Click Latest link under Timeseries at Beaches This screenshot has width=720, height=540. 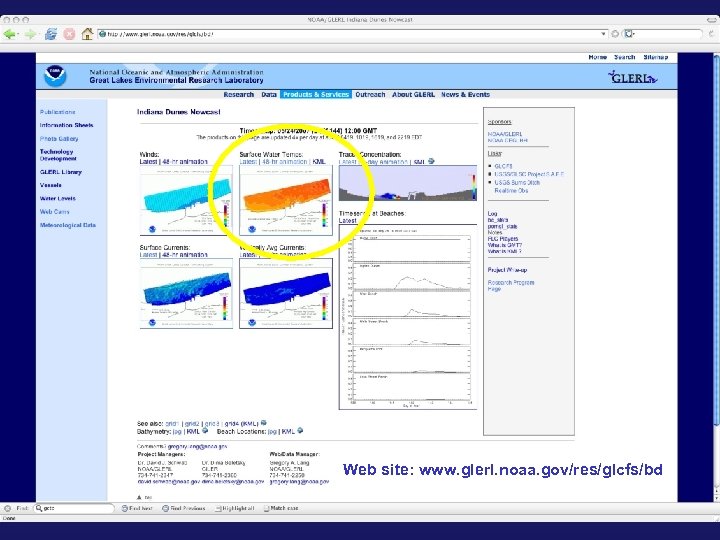coord(348,220)
